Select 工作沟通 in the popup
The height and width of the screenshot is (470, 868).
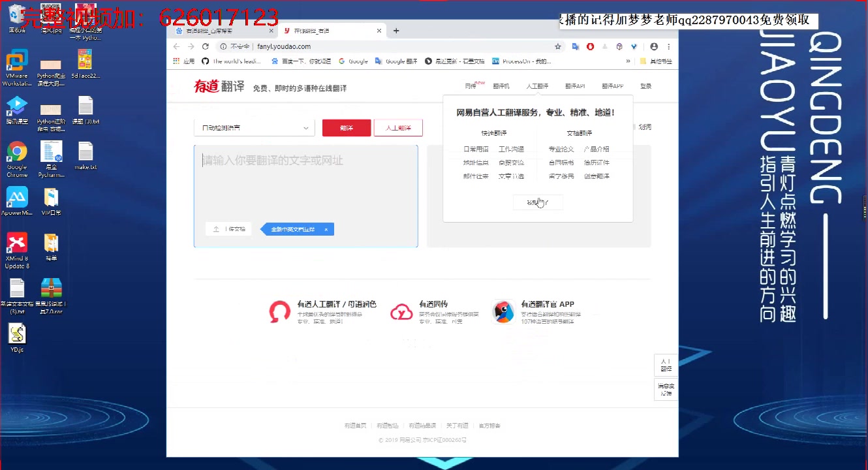[x=511, y=149]
